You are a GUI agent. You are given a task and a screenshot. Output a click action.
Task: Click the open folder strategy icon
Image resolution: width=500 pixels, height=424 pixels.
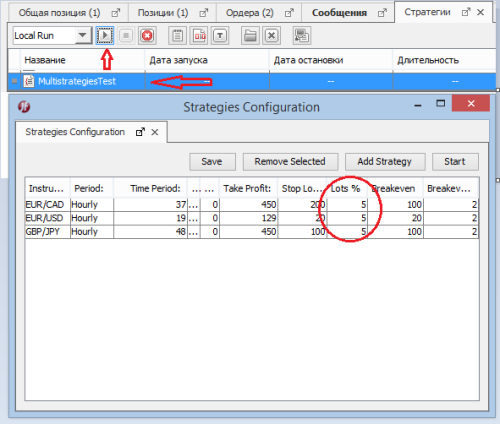pos(250,35)
